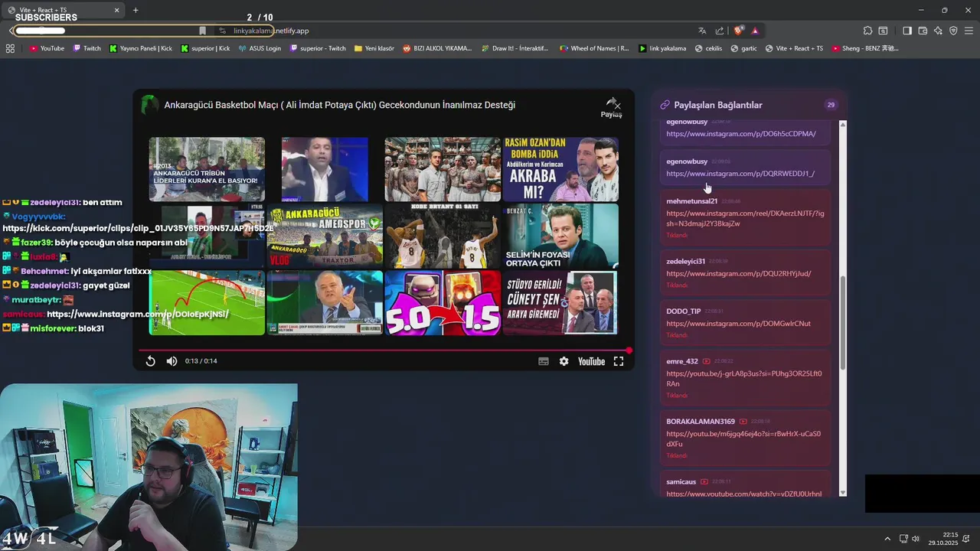Open the Draw It! İnteraktif bookmark

tap(514, 48)
